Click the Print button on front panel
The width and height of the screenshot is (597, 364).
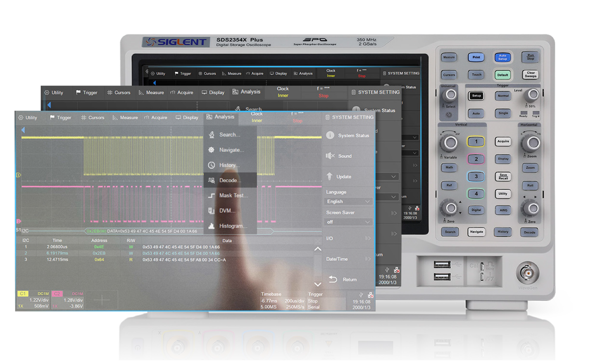coord(476,57)
